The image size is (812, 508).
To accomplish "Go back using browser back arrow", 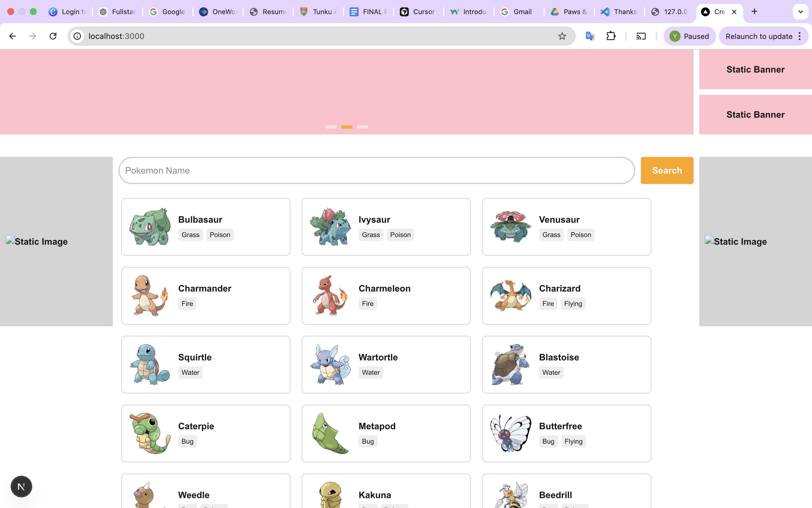I will pos(12,36).
